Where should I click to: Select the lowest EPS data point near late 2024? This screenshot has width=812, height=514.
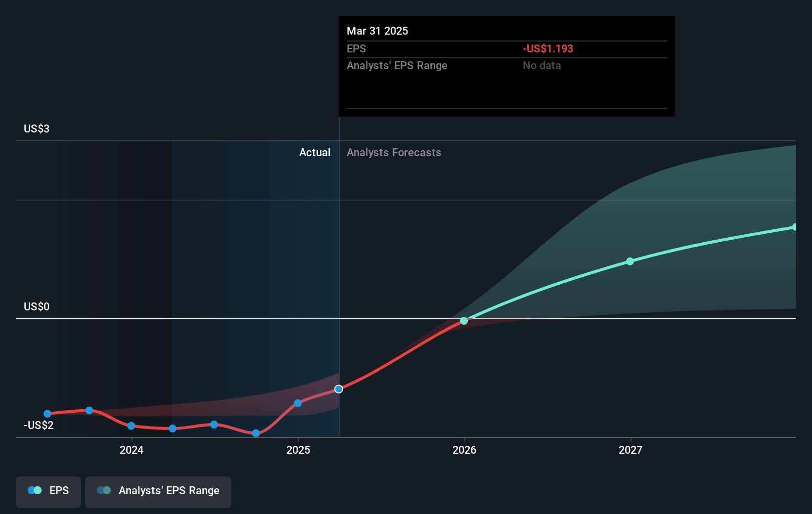click(x=255, y=433)
